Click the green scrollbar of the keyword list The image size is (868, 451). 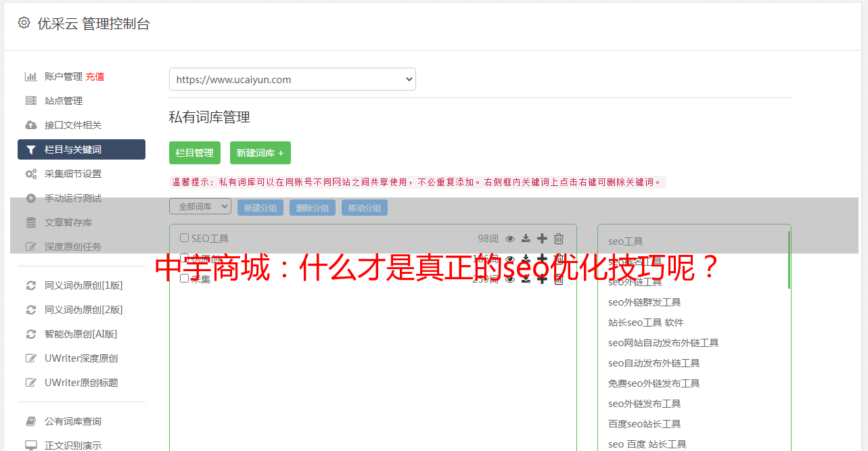(x=789, y=260)
